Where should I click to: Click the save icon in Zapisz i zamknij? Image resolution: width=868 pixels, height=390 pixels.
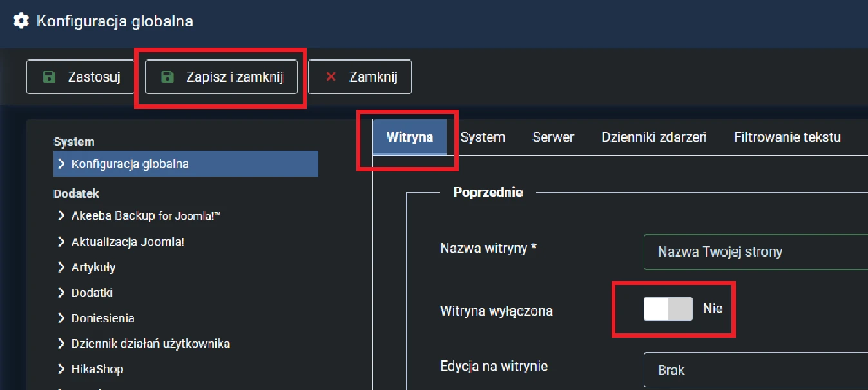click(x=168, y=77)
